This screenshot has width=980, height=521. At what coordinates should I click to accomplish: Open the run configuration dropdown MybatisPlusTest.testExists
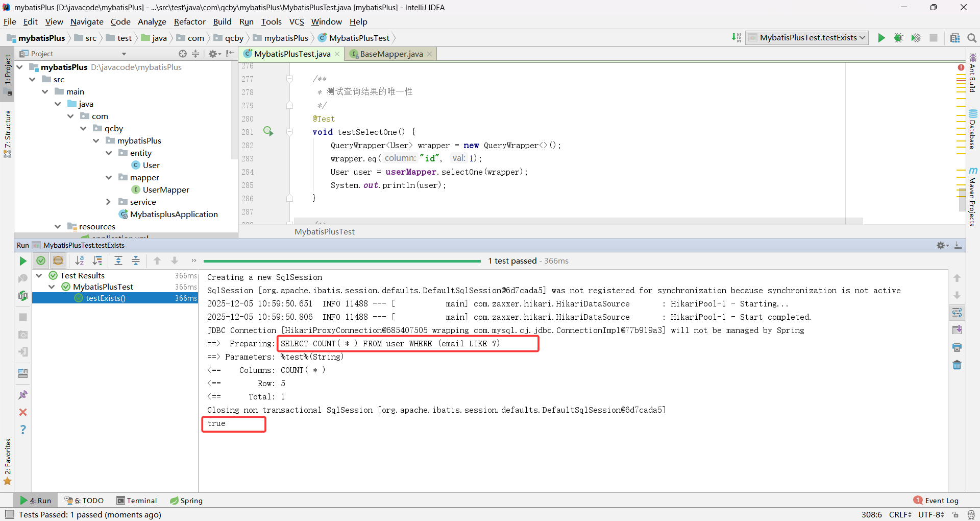(x=807, y=38)
